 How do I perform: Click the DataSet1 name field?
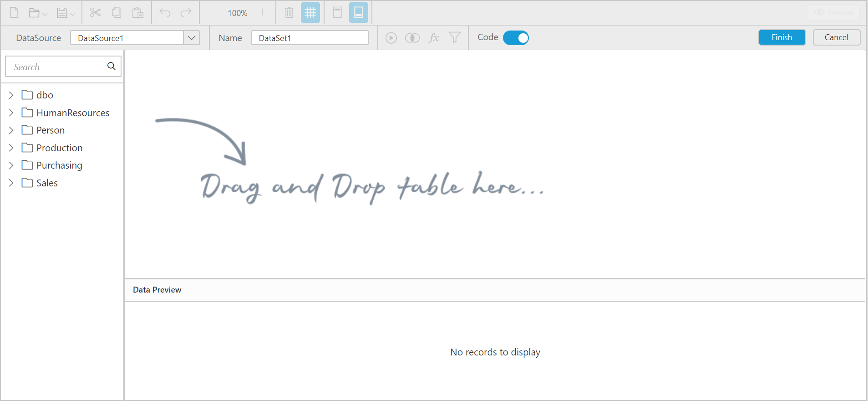[310, 38]
